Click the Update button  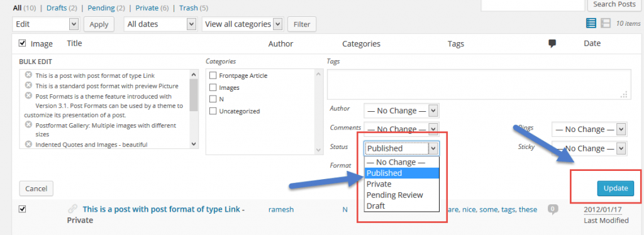pyautogui.click(x=616, y=189)
